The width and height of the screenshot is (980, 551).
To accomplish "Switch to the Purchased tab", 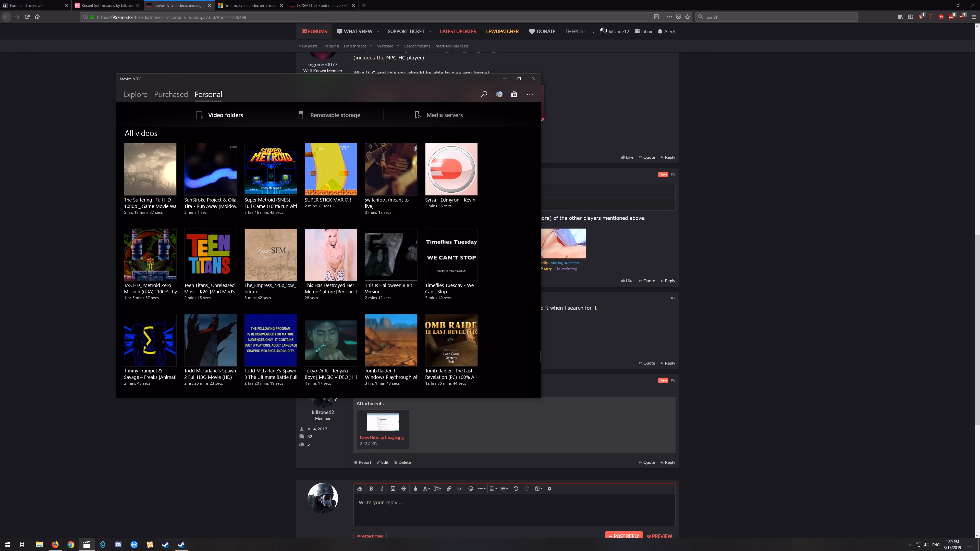I will [171, 94].
